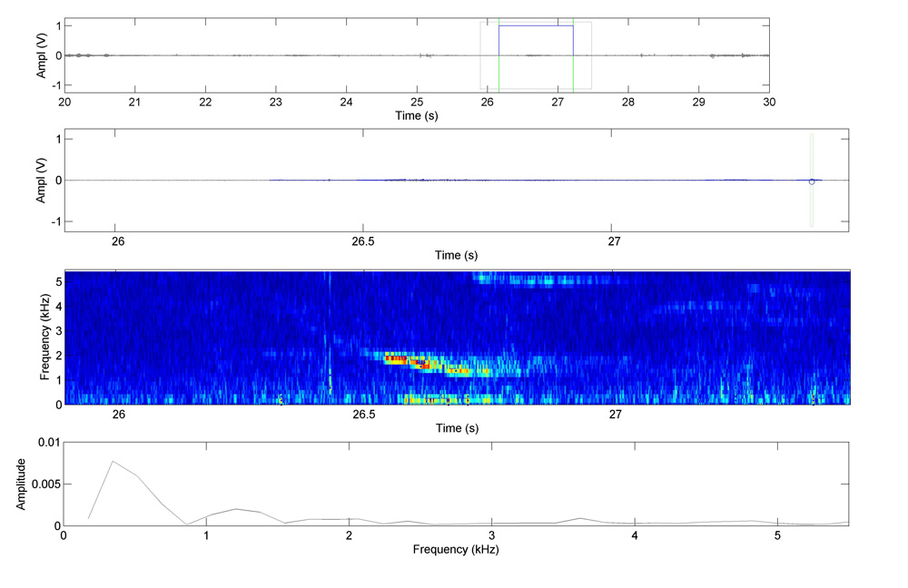Screen dimensions: 908x588
Task: Click the 20 tick label on overview time axis
Action: pyautogui.click(x=64, y=103)
